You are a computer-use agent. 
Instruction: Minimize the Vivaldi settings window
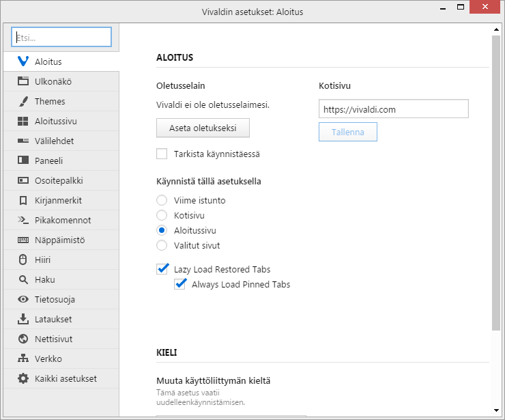pos(443,7)
